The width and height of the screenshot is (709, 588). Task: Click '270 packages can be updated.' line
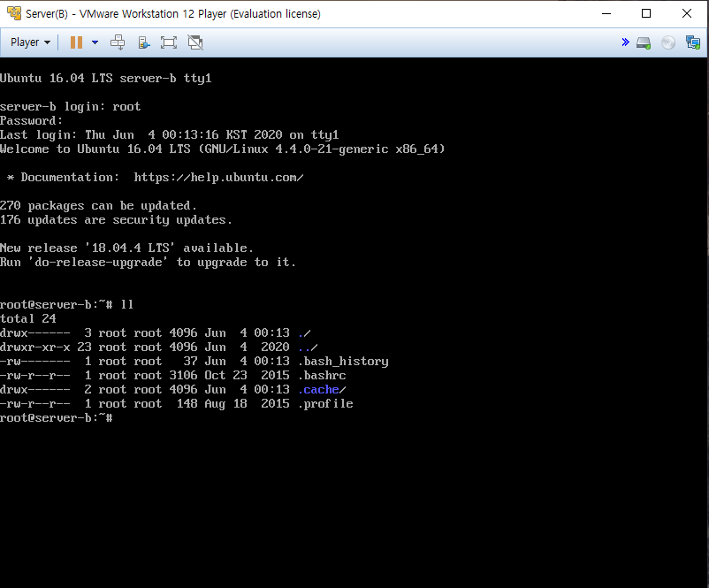coord(99,206)
